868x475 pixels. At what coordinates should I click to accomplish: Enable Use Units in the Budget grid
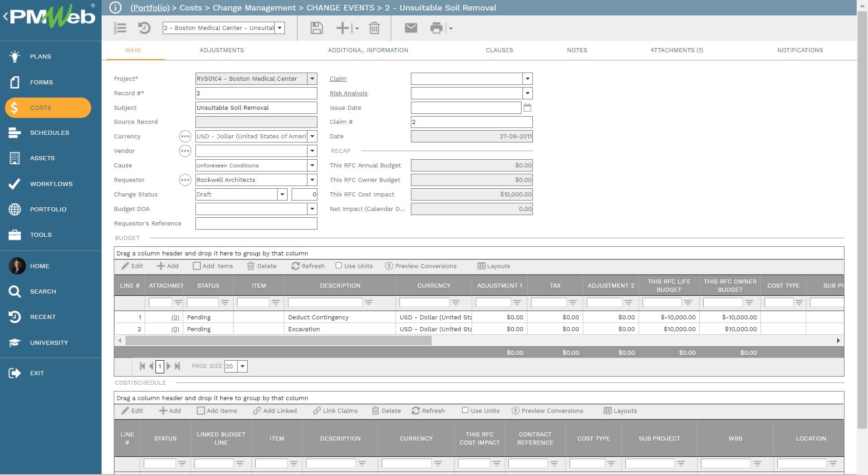(x=339, y=265)
